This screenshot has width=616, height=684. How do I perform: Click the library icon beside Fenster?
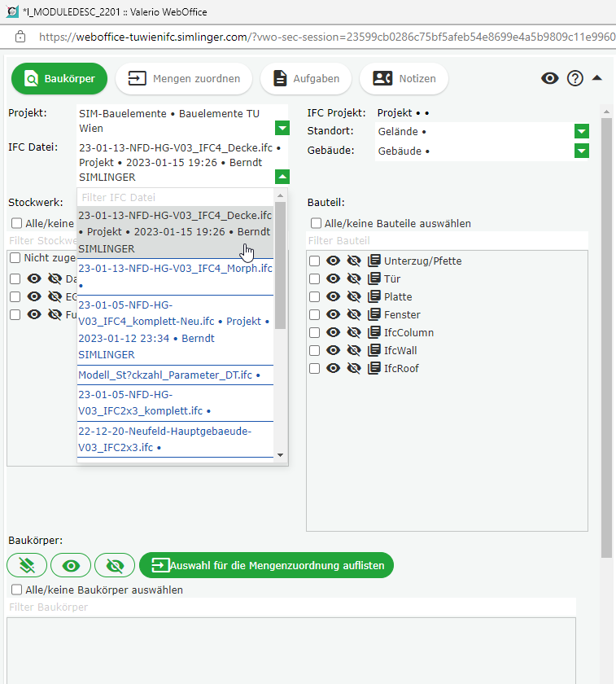click(374, 314)
